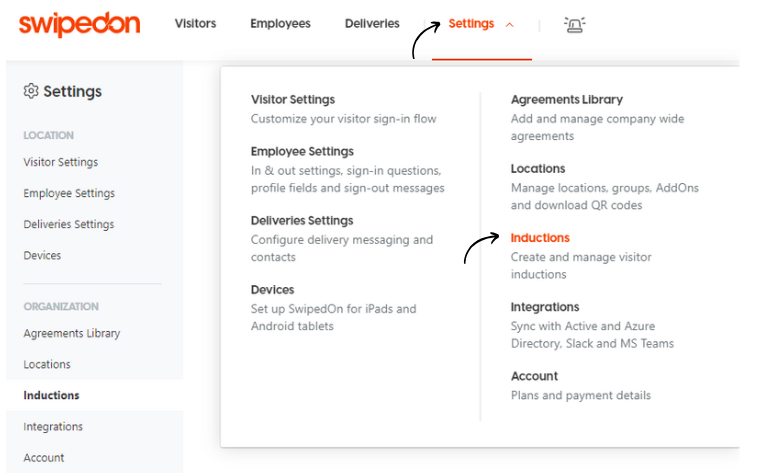Click the gear icon beside Settings heading
The image size is (763, 473).
(x=31, y=91)
